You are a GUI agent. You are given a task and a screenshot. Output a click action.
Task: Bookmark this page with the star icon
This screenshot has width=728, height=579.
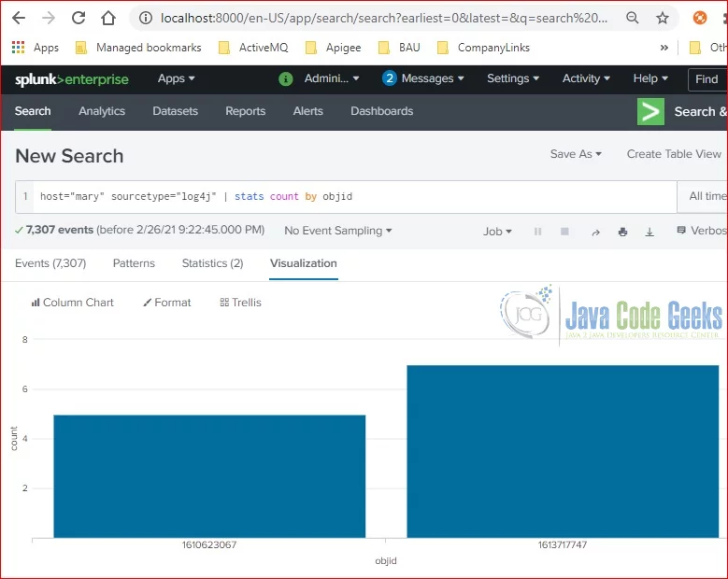[x=663, y=18]
